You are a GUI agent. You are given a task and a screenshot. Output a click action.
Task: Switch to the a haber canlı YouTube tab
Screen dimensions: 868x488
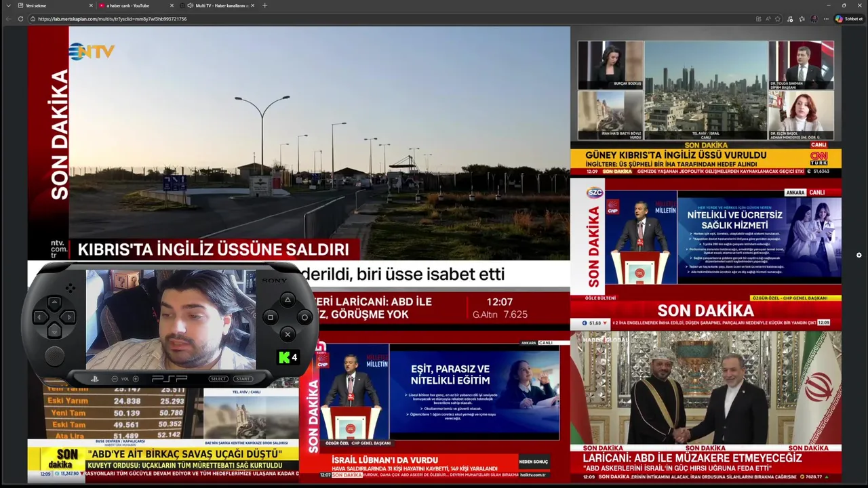pos(136,5)
